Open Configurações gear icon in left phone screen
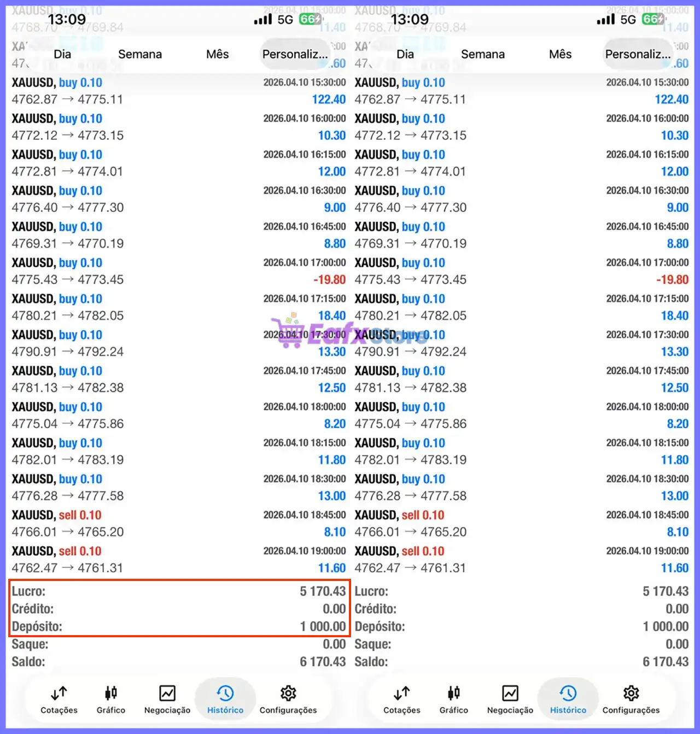Image resolution: width=700 pixels, height=734 pixels. (x=288, y=693)
